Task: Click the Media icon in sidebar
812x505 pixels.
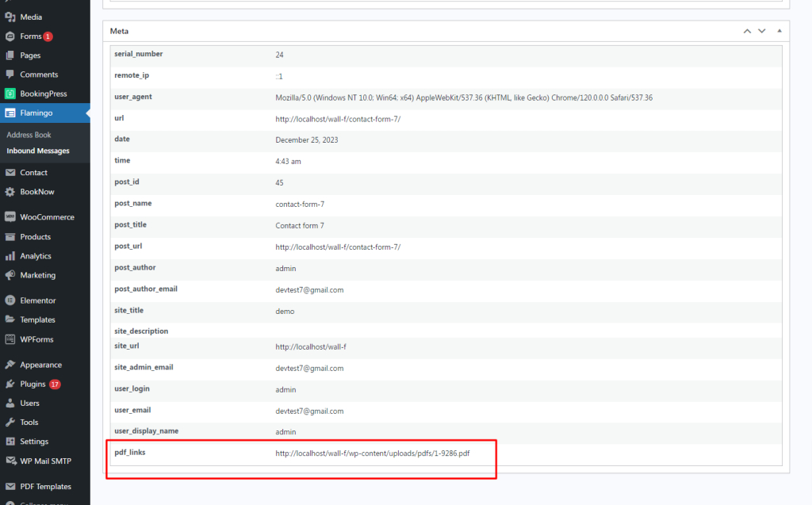Action: click(x=10, y=17)
